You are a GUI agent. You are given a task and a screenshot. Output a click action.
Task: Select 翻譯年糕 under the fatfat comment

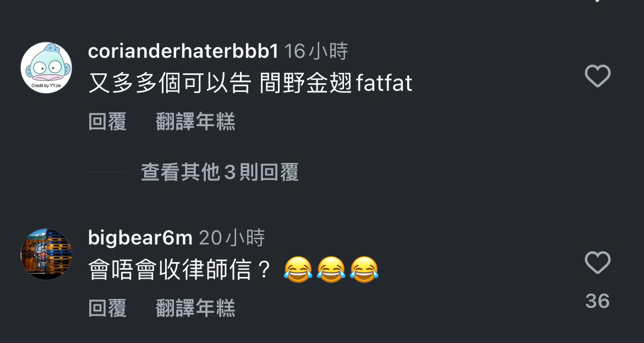click(195, 122)
